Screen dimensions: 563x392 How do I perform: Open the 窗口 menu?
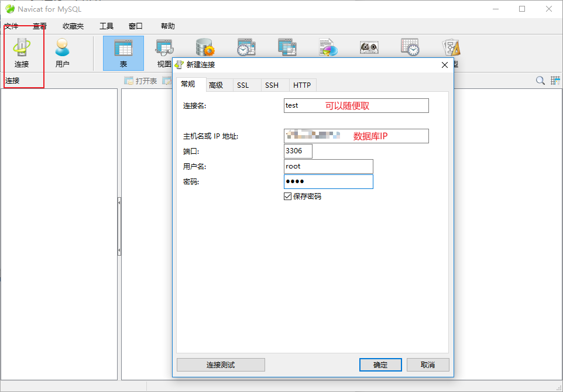pyautogui.click(x=135, y=26)
